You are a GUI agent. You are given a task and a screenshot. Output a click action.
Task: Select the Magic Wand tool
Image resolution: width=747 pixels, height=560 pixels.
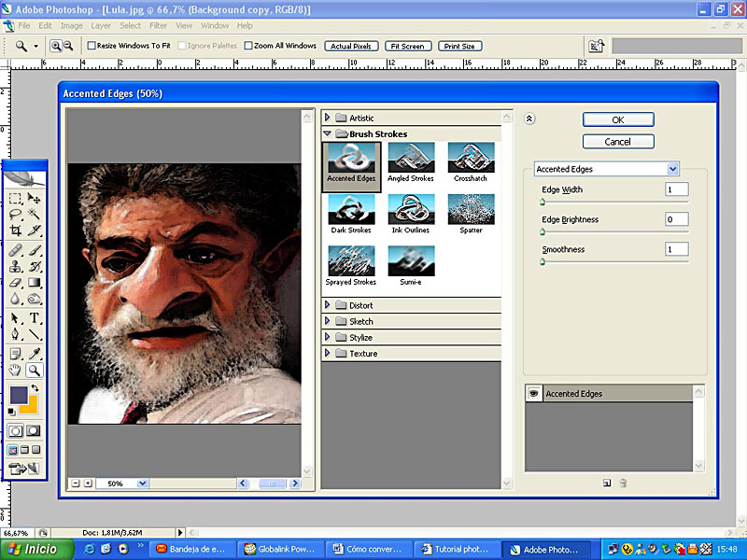35,215
